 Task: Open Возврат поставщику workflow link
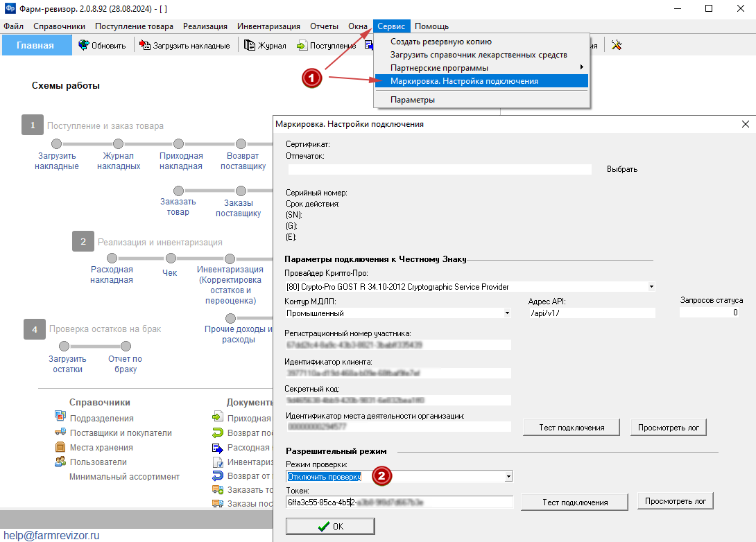pos(243,161)
